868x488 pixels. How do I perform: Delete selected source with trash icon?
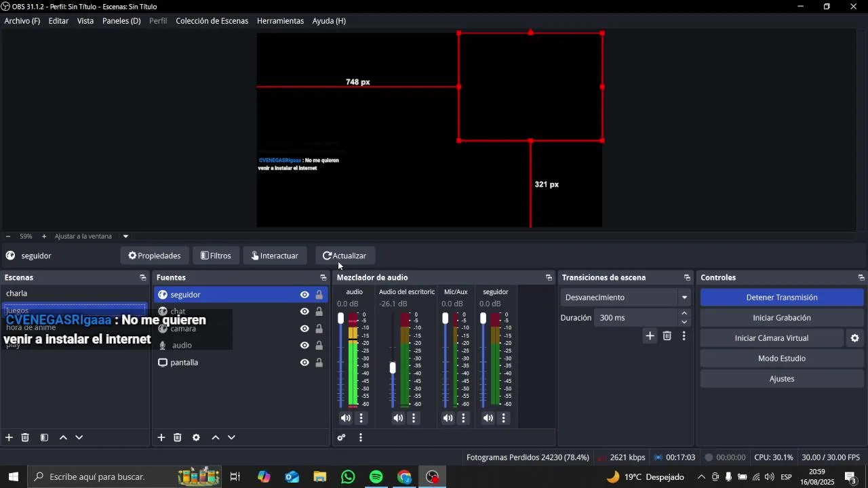(178, 438)
